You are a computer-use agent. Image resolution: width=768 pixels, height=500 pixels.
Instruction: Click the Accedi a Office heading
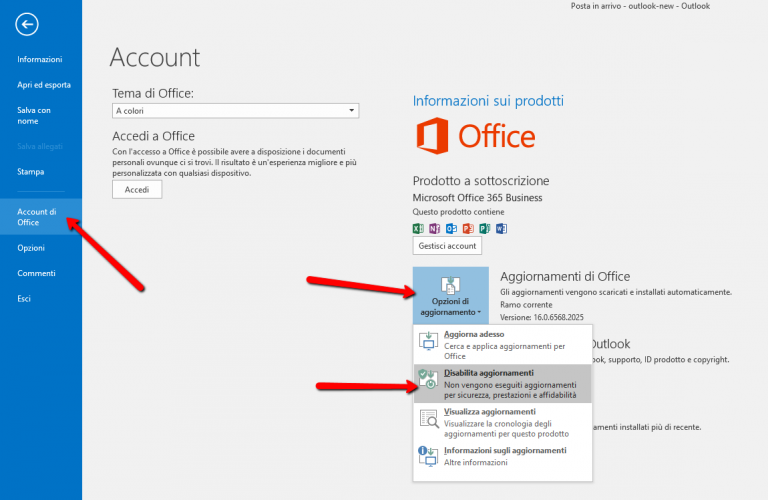pyautogui.click(x=153, y=136)
